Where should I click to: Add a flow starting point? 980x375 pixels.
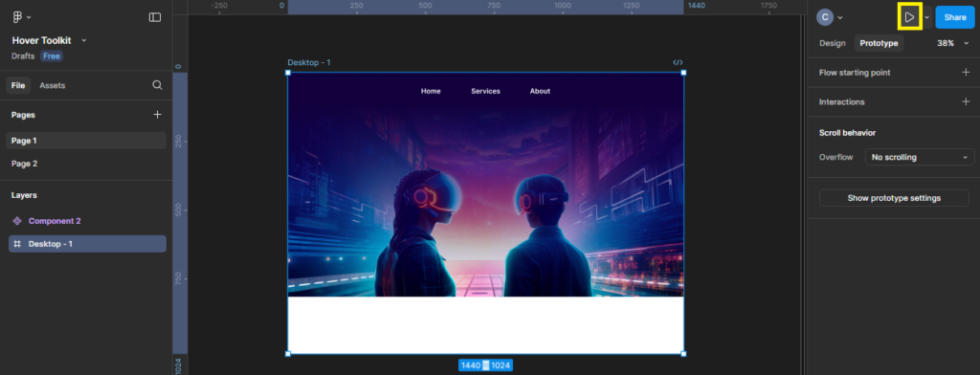(966, 73)
